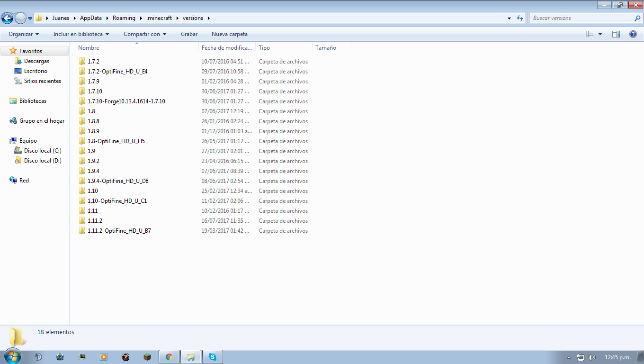Screen dimensions: 644x364
Task: Select the folder named 1.9.2
Action: tap(93, 161)
